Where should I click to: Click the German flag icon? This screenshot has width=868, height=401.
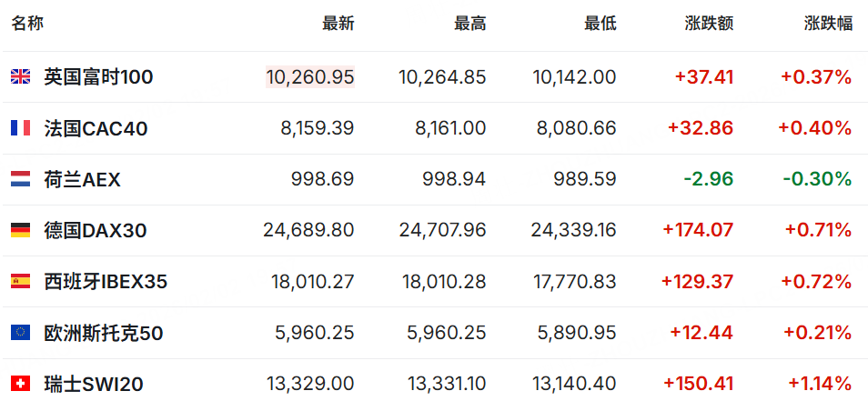(21, 230)
